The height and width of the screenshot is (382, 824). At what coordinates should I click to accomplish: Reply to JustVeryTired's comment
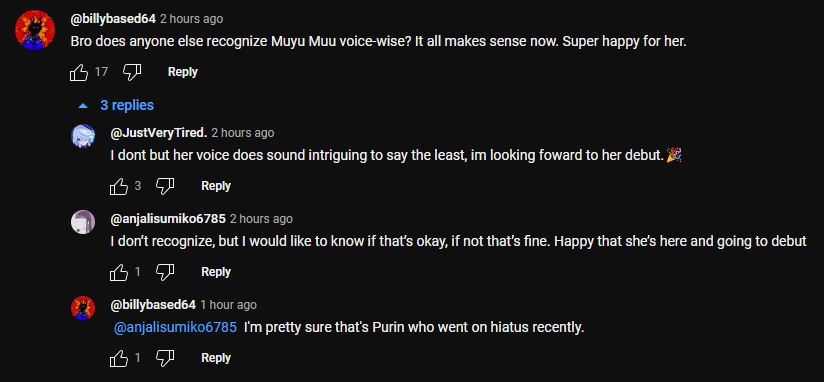click(216, 186)
